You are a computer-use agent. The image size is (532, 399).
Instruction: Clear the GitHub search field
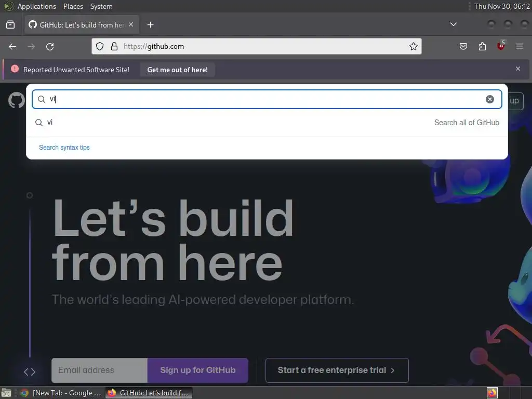[489, 99]
